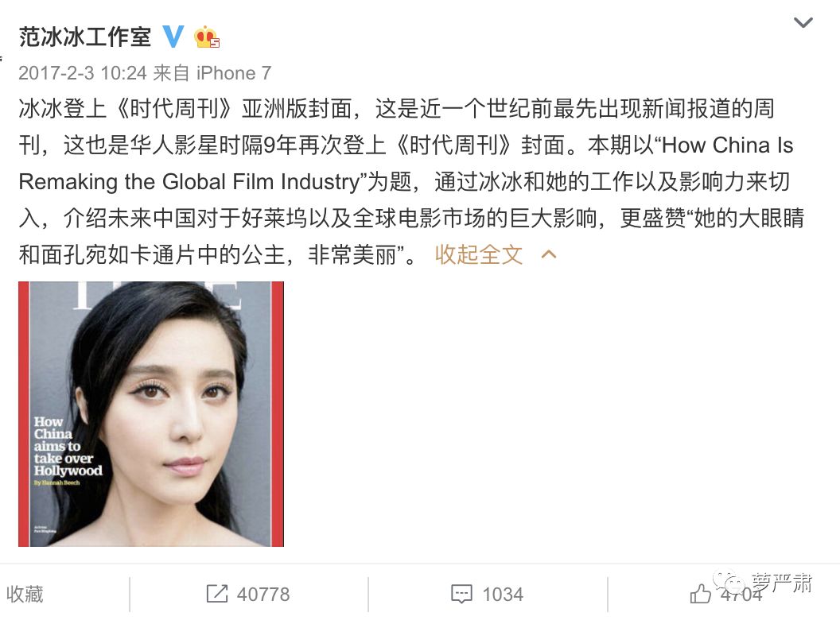Click the blue verified V badge
Image resolution: width=840 pixels, height=620 pixels.
173,37
